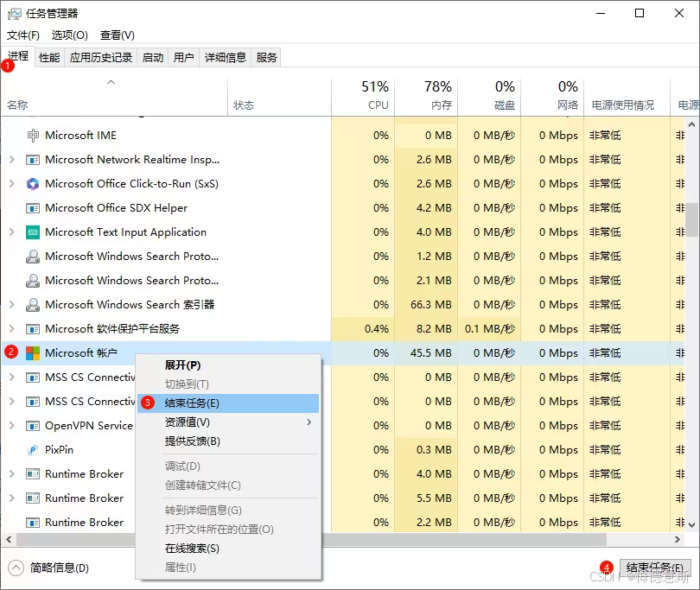Viewport: 700px width, 590px height.
Task: Select the Microsoft IME row name
Action: coord(81,136)
